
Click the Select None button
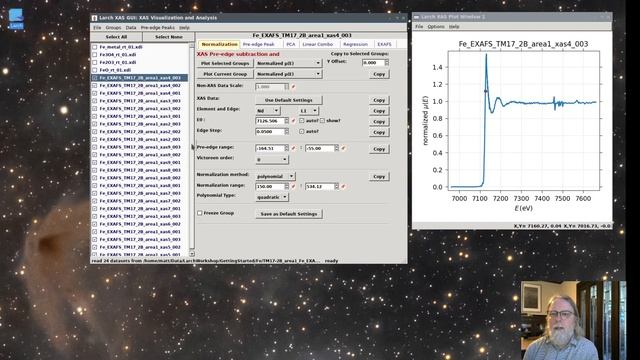169,37
